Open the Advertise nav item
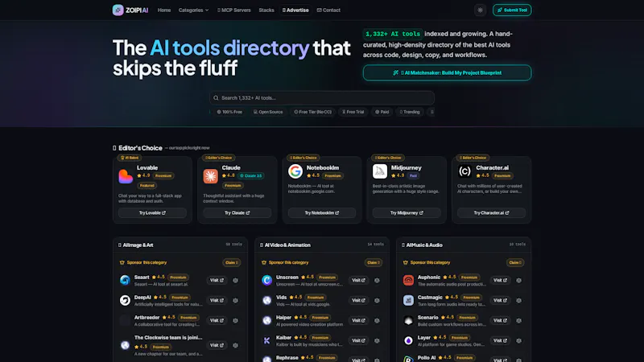The height and width of the screenshot is (362, 644). 295,10
